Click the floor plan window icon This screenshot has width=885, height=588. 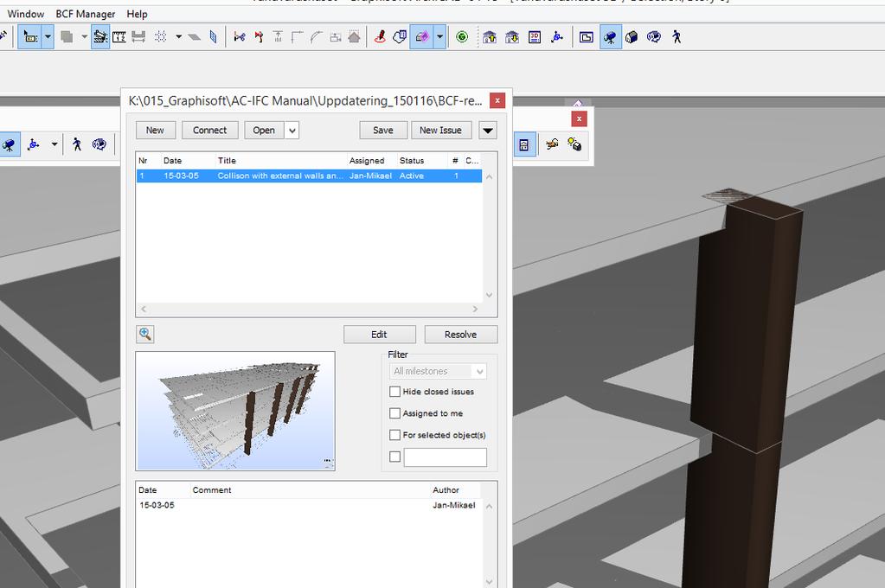pos(587,37)
